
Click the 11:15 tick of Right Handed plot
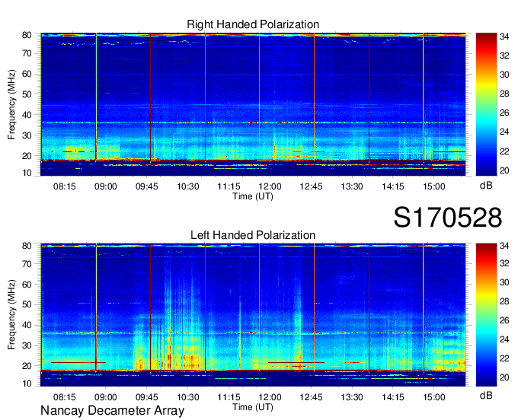229,186
